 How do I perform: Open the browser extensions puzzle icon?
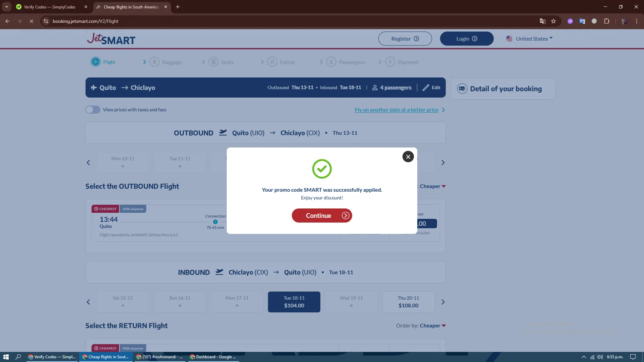click(607, 21)
